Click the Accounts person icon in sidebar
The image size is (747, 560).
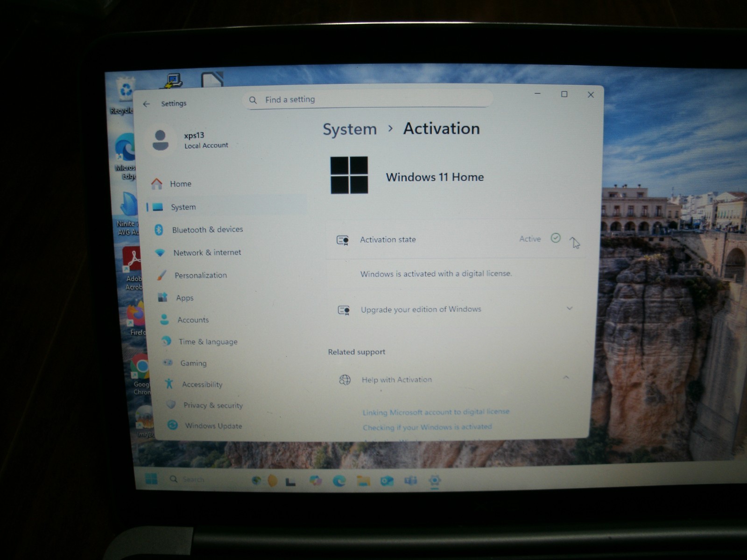[164, 320]
